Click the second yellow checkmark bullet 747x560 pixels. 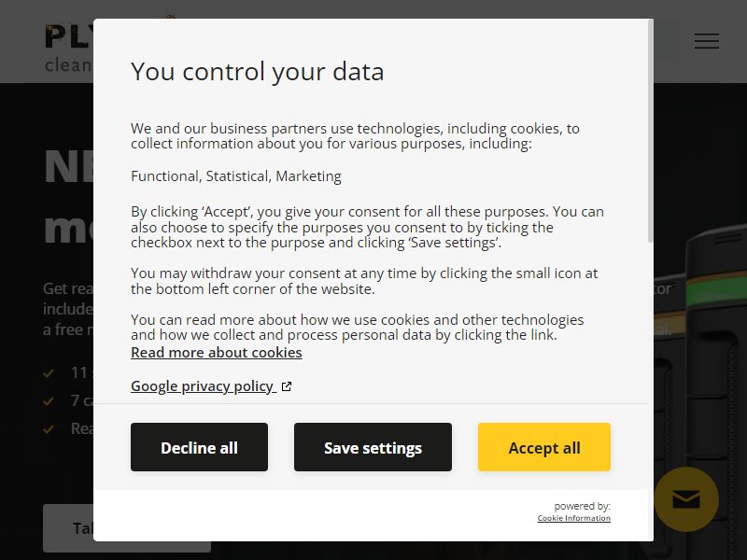click(49, 401)
